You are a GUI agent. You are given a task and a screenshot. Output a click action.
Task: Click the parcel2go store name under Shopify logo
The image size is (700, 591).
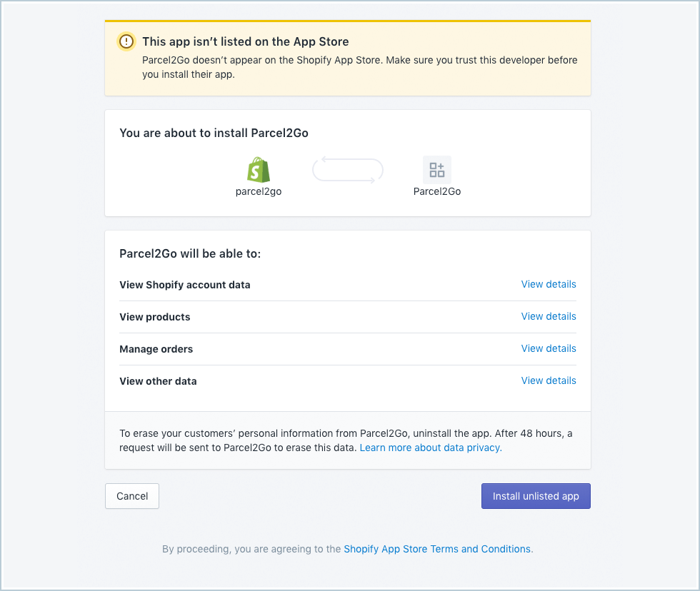(x=259, y=191)
